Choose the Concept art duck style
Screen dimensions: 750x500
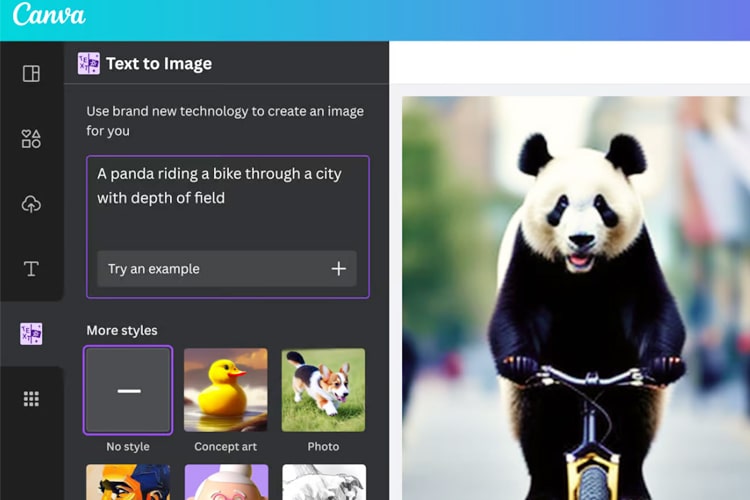pos(226,390)
